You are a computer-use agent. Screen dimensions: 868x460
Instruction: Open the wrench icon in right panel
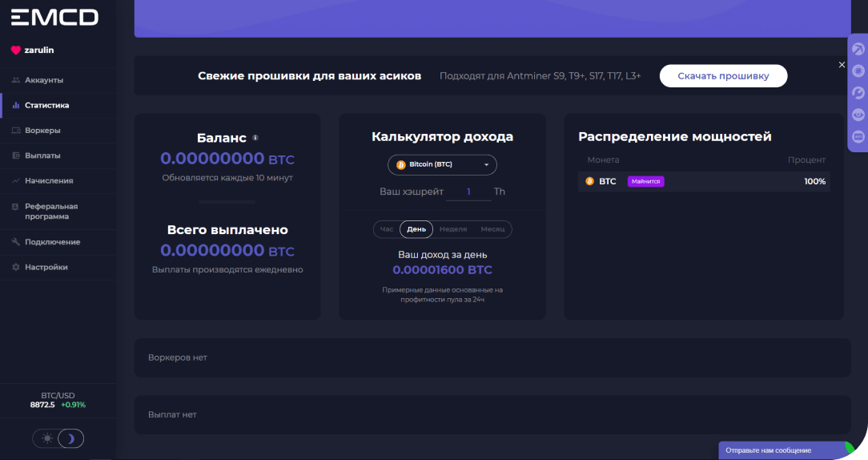tap(858, 93)
